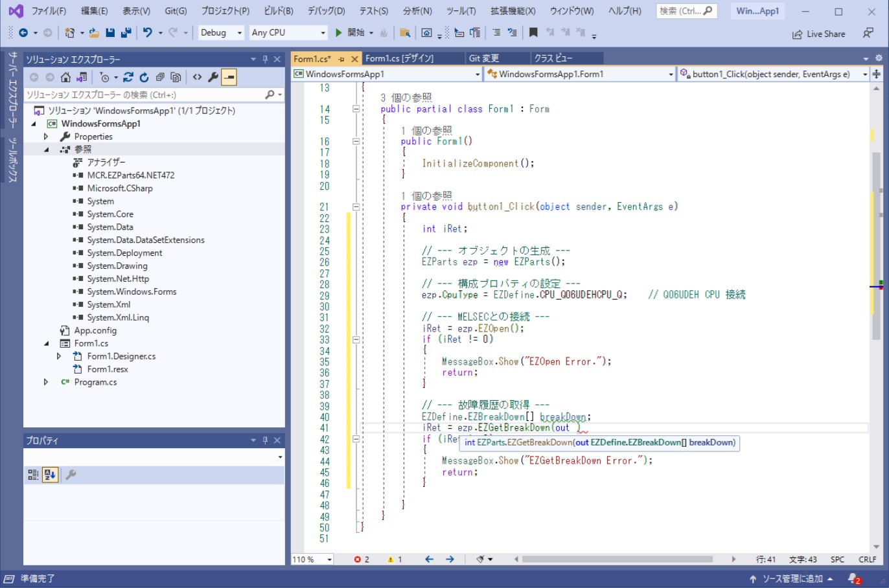889x588 pixels.
Task: Open notifications bell in status bar
Action: [855, 579]
